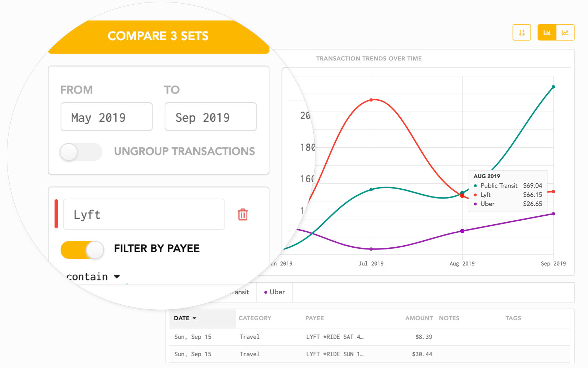Click the From field showing May 2019
Screen dimensions: 588x368
[x=107, y=117]
